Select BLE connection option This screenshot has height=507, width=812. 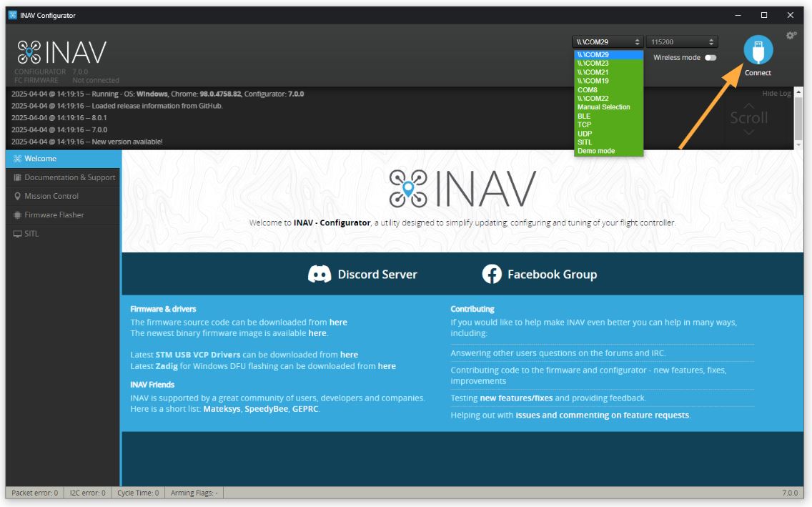pos(608,116)
